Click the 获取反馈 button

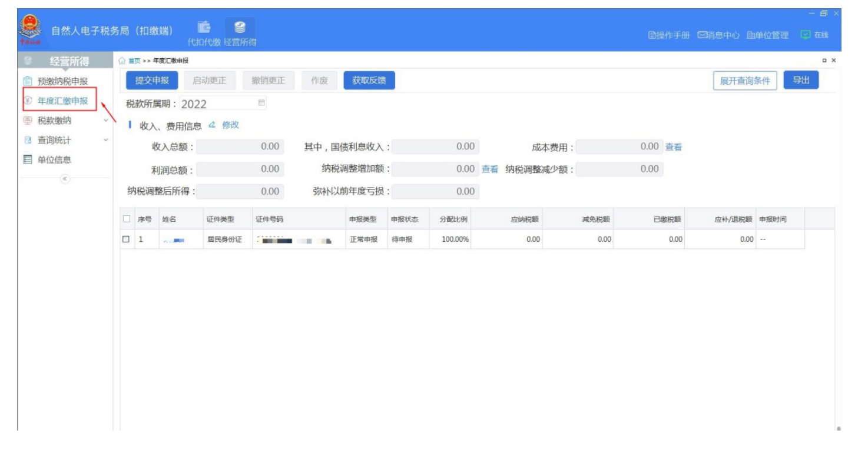tap(369, 81)
